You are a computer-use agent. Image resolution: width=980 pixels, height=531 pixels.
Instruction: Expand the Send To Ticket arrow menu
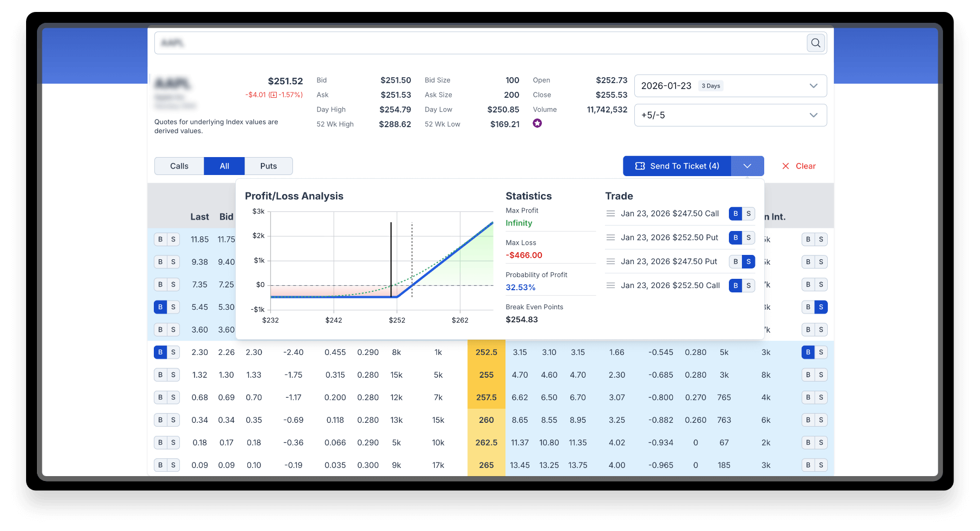[x=747, y=166]
